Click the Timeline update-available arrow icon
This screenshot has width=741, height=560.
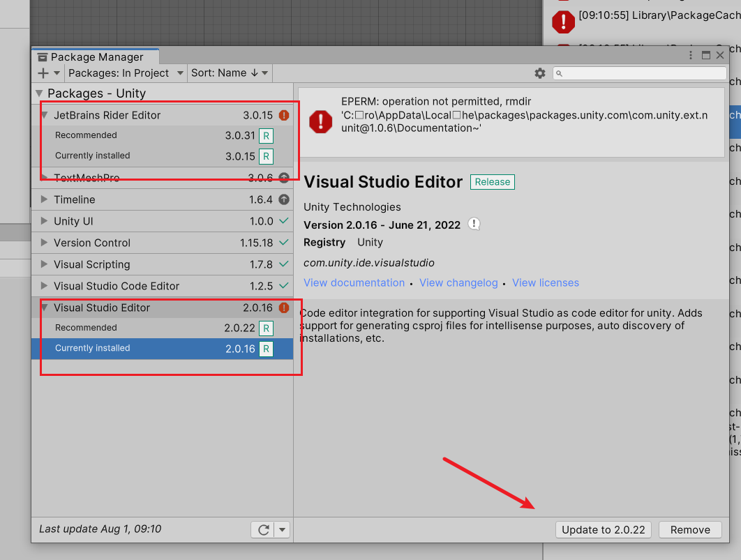coord(284,199)
